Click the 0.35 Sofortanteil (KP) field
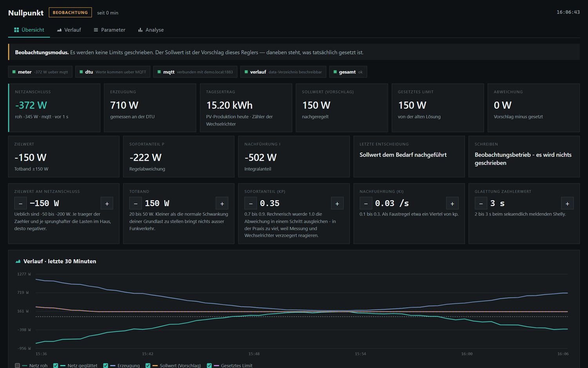Viewport: 588px width, 368px height. point(294,203)
